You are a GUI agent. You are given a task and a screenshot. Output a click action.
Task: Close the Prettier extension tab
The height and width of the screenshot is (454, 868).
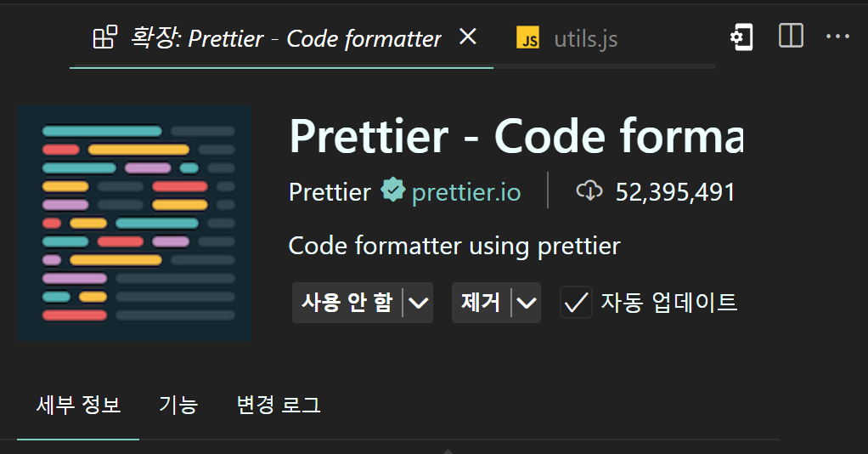pos(468,37)
